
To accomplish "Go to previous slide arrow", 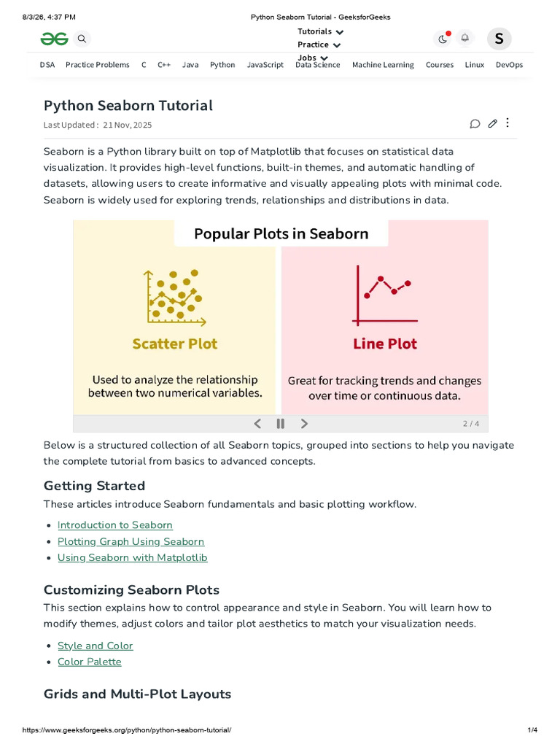I will click(257, 424).
